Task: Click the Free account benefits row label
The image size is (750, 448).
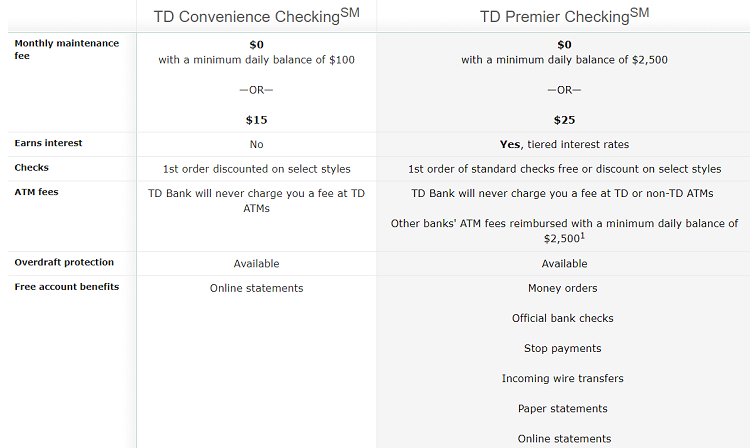Action: pyautogui.click(x=66, y=287)
